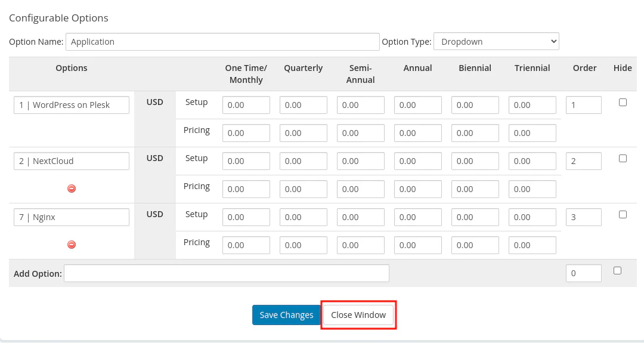Edit Nginx Setup One Time/Monthly field
The image size is (644, 343).
pyautogui.click(x=246, y=217)
